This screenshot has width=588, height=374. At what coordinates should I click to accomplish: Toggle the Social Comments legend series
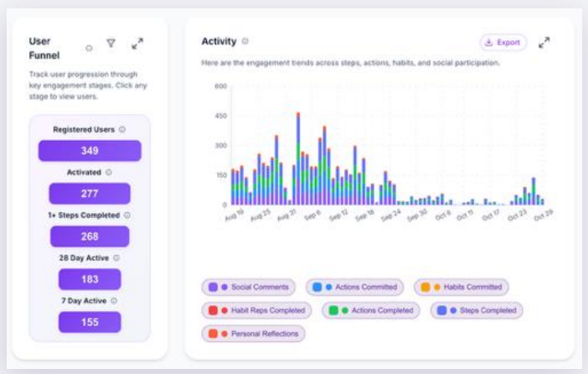[248, 288]
